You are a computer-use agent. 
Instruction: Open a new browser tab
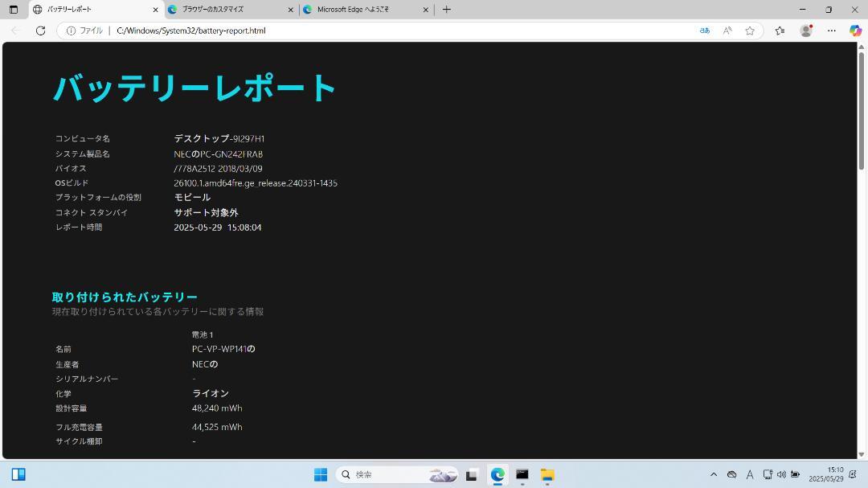click(x=447, y=10)
